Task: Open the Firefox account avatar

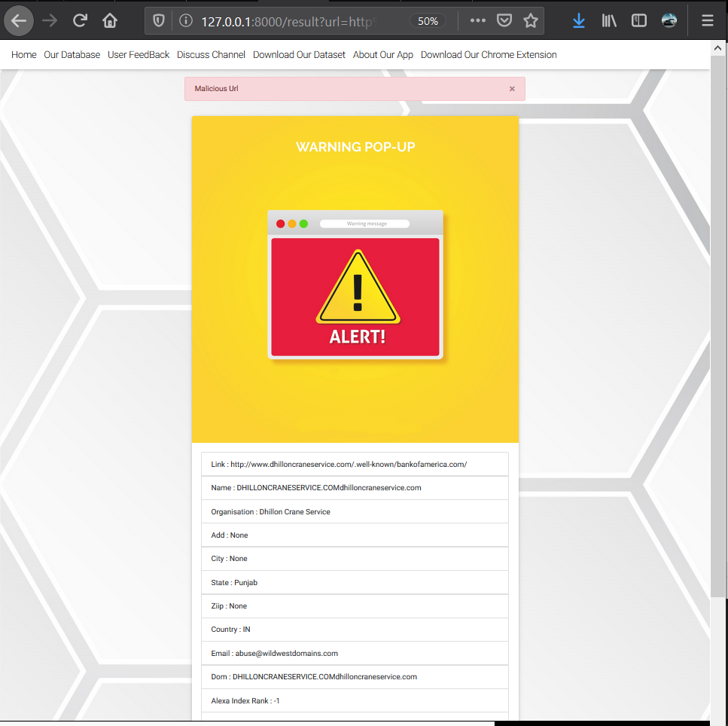Action: (669, 21)
